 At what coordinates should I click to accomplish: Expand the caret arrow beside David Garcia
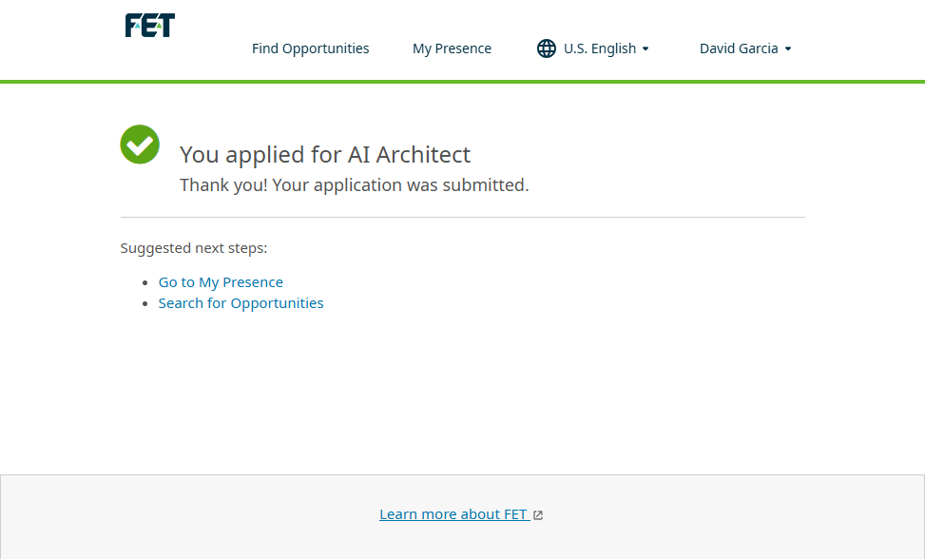(x=788, y=48)
